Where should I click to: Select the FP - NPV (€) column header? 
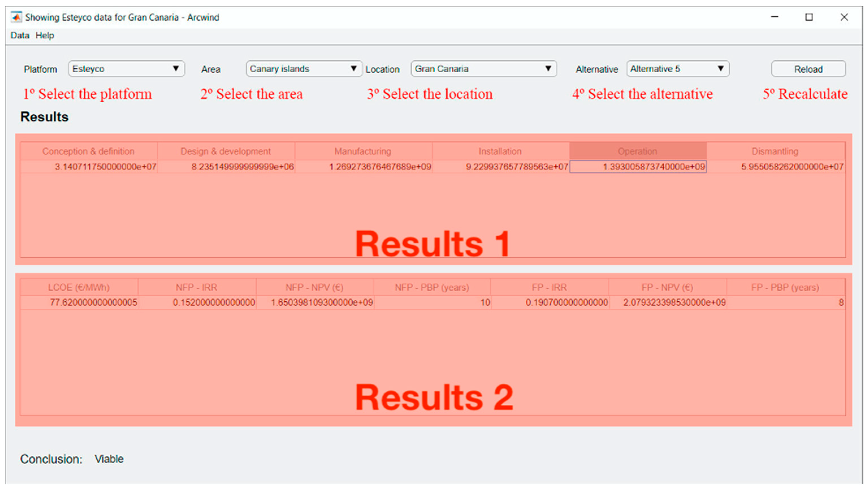coord(667,287)
